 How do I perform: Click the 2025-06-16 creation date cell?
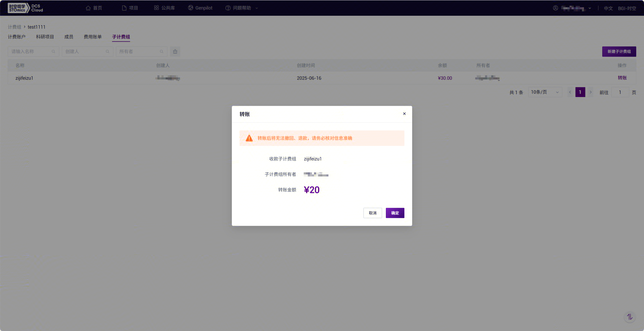(309, 78)
